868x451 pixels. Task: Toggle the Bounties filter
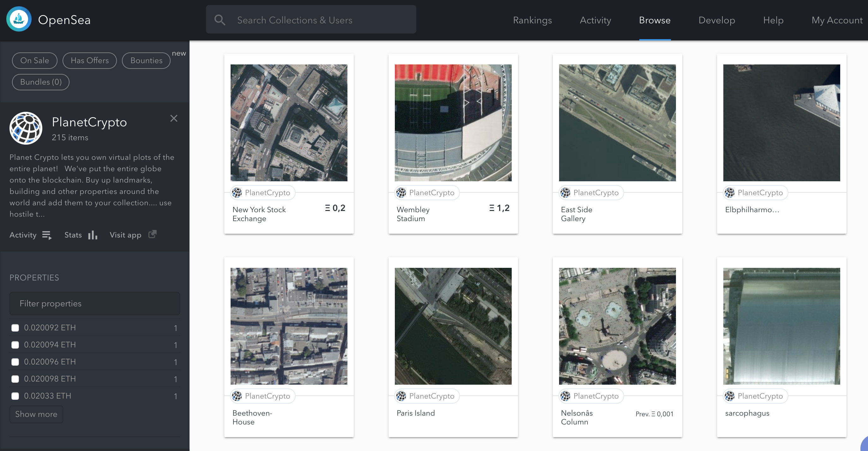click(146, 61)
